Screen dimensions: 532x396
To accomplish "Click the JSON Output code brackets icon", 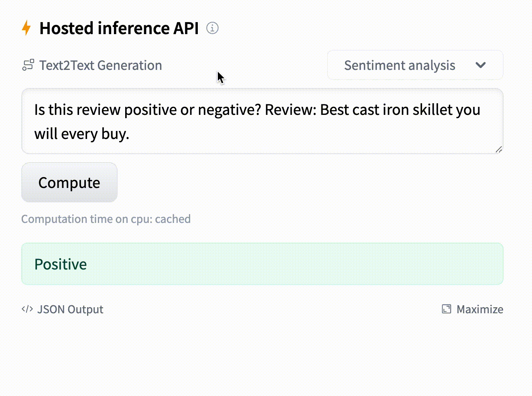I will click(27, 309).
